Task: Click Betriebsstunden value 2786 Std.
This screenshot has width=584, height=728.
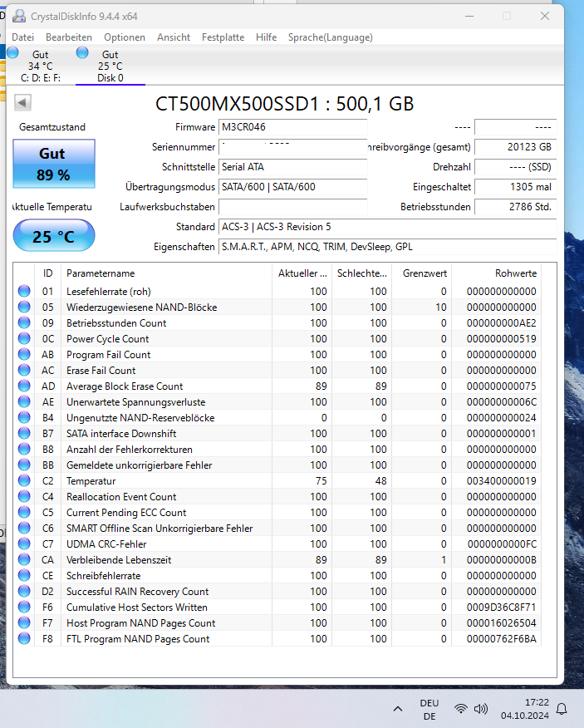Action: tap(516, 207)
